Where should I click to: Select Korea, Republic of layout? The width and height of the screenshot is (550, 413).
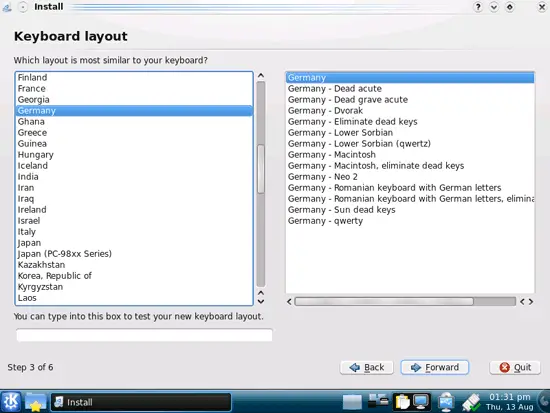pos(134,276)
